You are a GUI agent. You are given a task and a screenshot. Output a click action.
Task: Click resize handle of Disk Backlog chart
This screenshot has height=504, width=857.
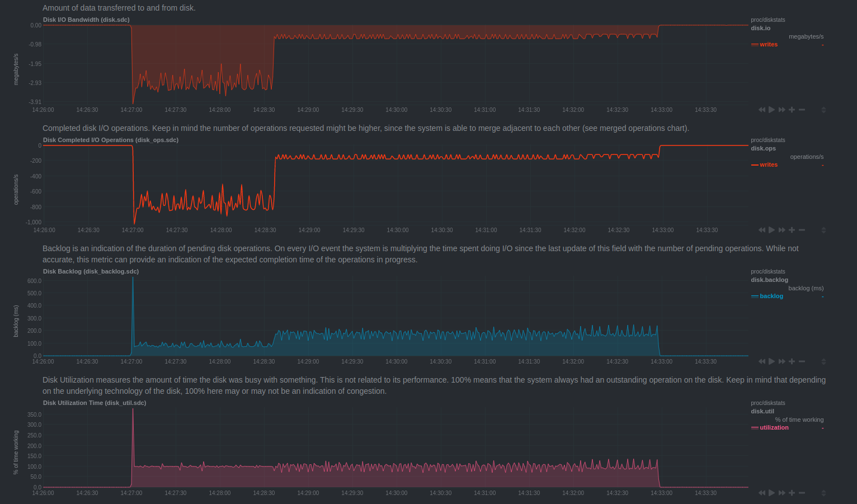(x=823, y=361)
